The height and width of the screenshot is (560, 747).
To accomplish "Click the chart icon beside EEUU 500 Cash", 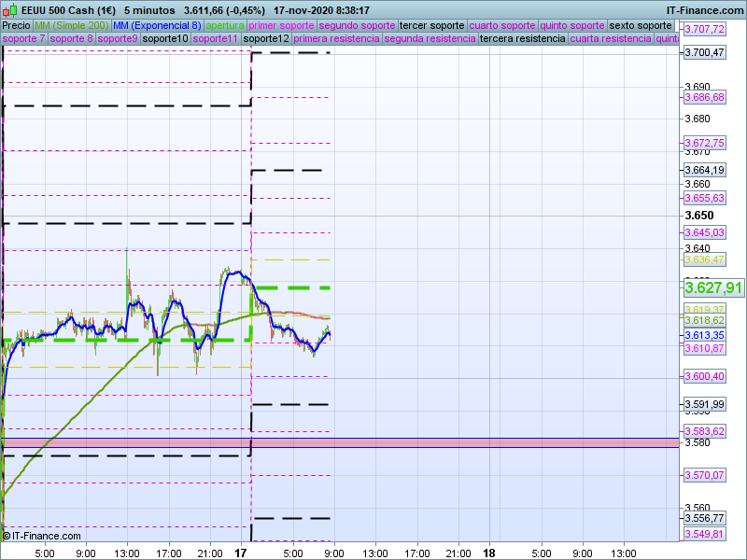I will (7, 9).
